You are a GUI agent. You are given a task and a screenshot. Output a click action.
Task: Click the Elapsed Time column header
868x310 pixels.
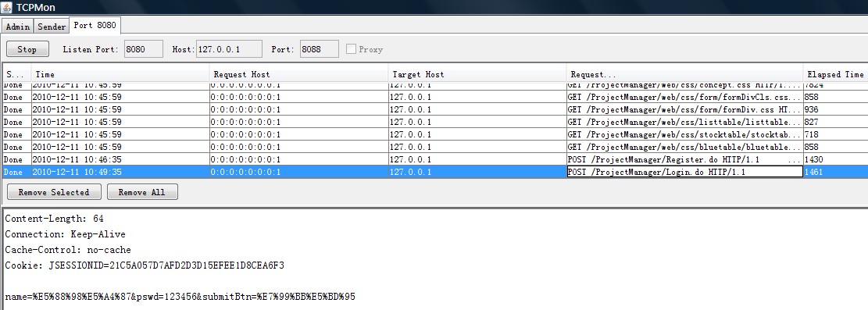[835, 74]
